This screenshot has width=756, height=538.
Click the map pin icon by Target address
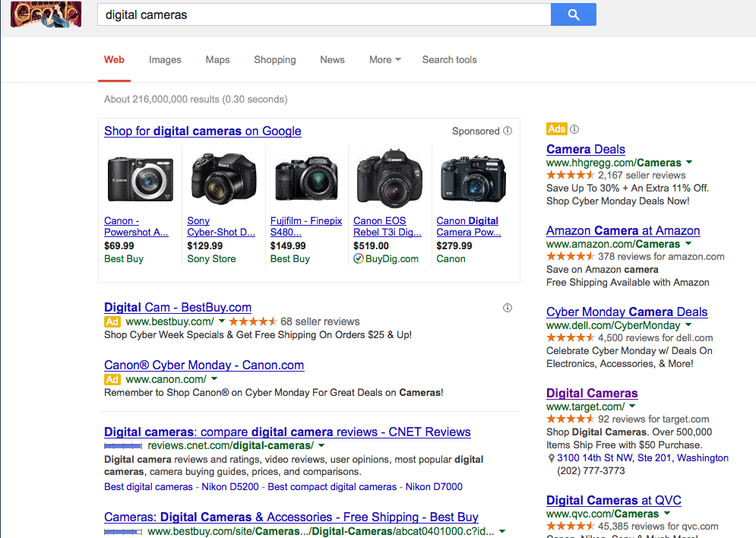tap(551, 458)
